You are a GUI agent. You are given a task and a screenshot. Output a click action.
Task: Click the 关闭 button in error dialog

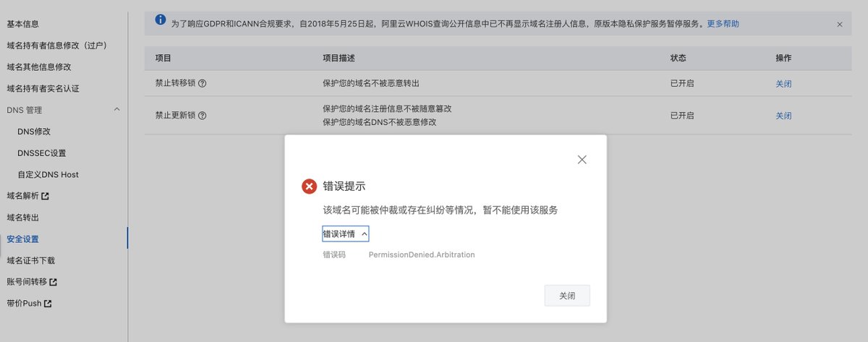(567, 296)
